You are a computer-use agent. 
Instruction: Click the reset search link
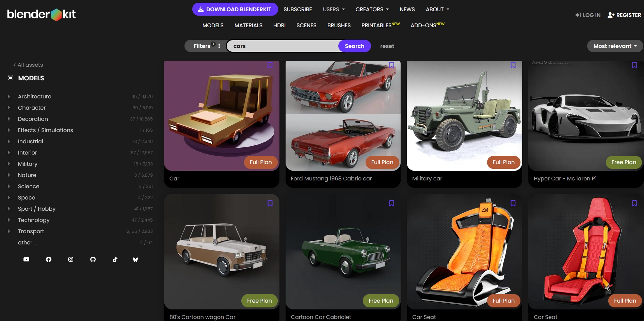pyautogui.click(x=387, y=46)
